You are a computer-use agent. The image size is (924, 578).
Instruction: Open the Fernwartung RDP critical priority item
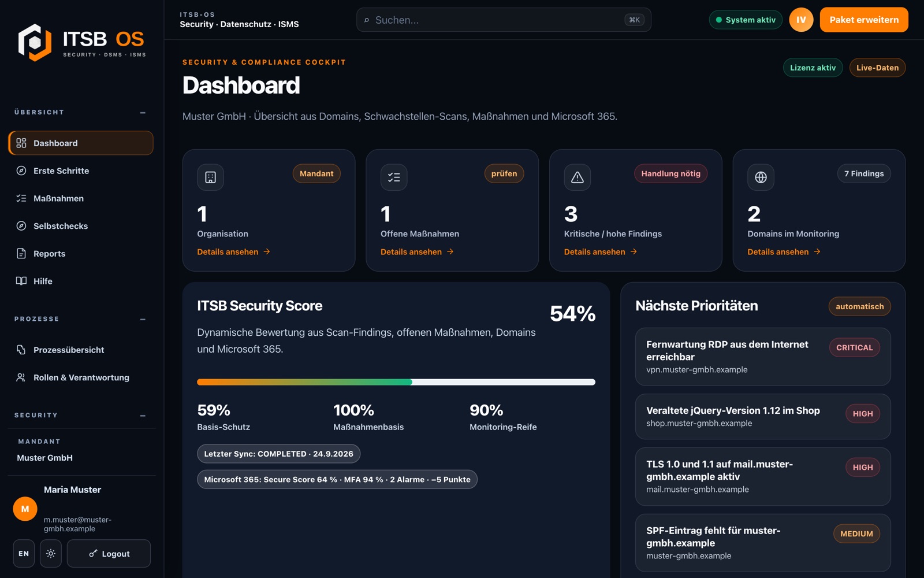pos(763,357)
